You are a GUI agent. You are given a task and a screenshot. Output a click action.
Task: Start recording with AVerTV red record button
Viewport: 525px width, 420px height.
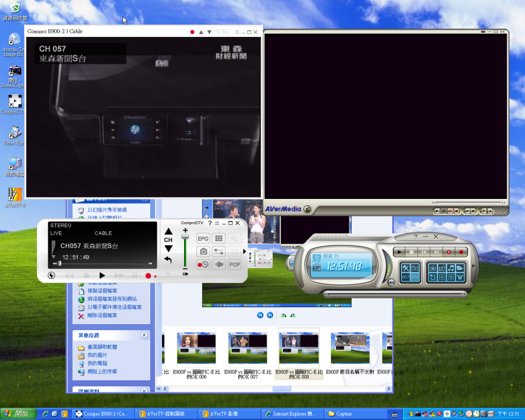(x=461, y=252)
